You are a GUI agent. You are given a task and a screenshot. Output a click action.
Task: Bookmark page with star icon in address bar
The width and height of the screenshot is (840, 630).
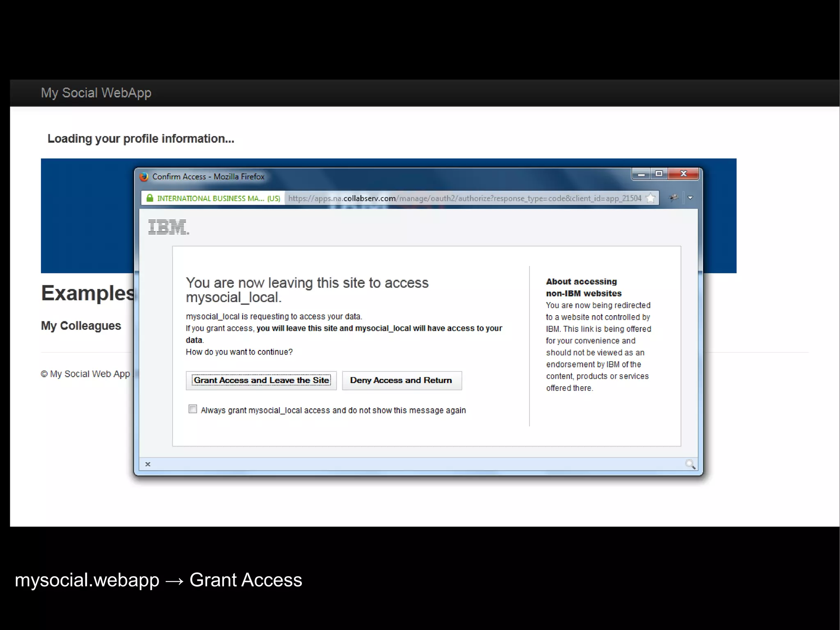pos(651,198)
